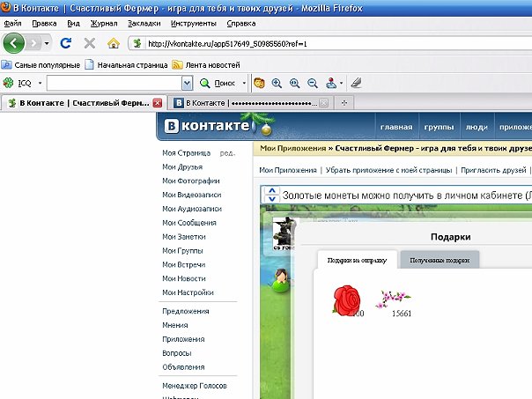Screen dimensions: 532x399
Task: Open the Журнал menu
Action: pyautogui.click(x=104, y=24)
